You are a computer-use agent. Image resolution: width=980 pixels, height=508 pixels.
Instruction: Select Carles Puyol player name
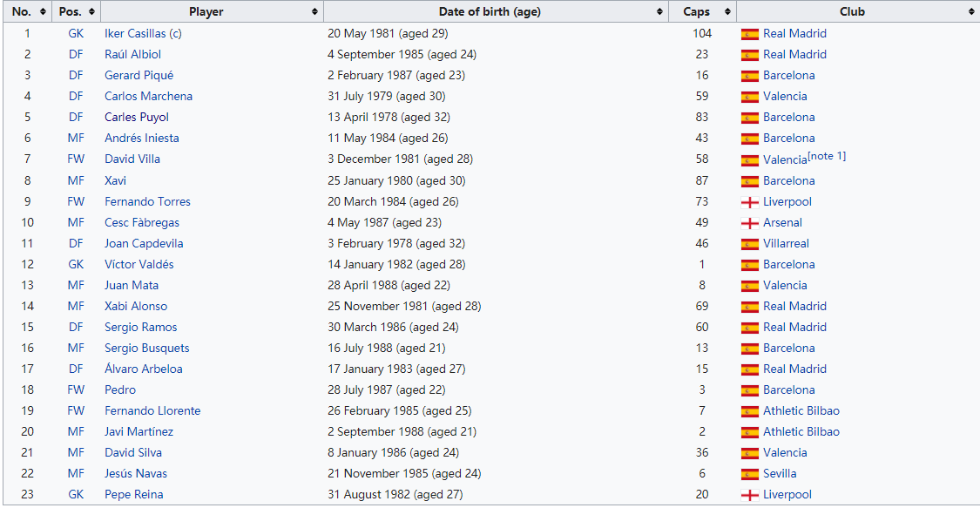(x=136, y=117)
